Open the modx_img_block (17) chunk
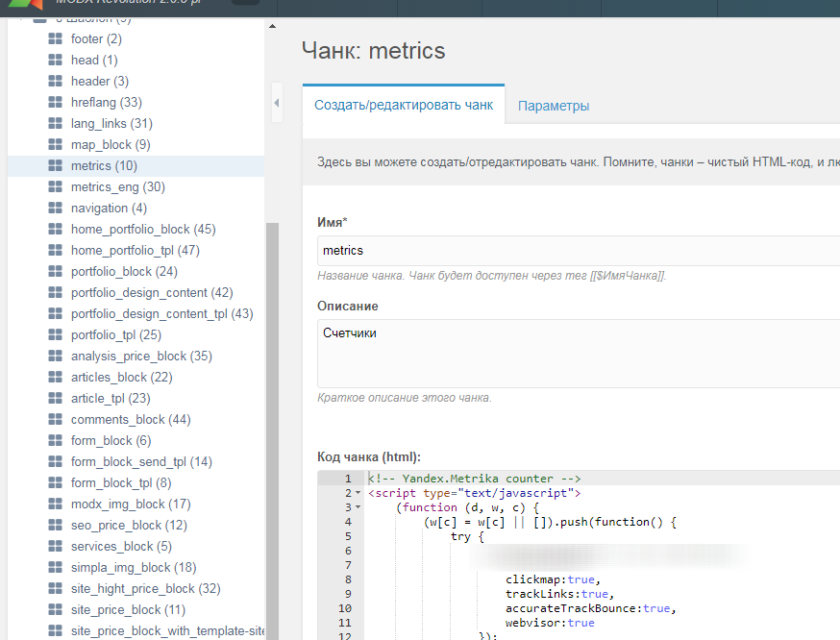Screen dimensions: 840x640 132,504
